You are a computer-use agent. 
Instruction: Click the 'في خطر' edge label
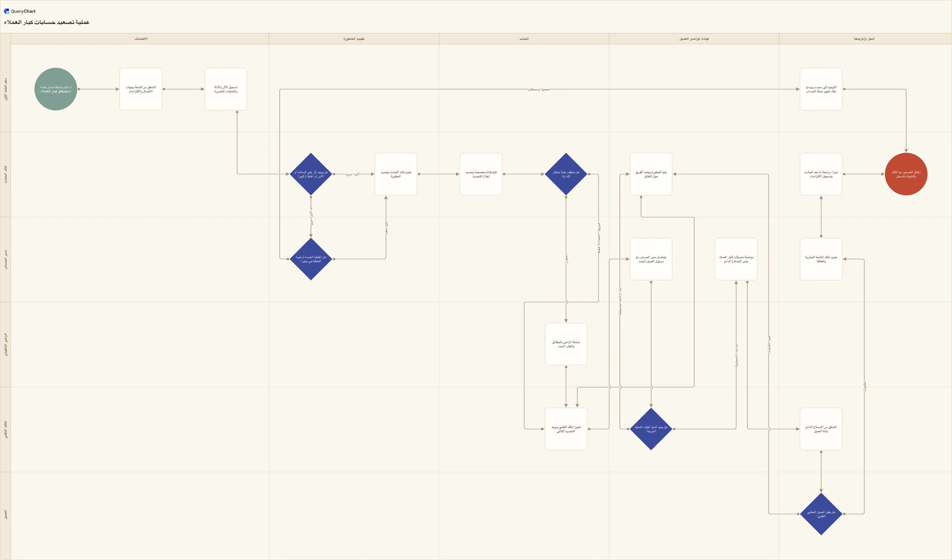point(386,228)
